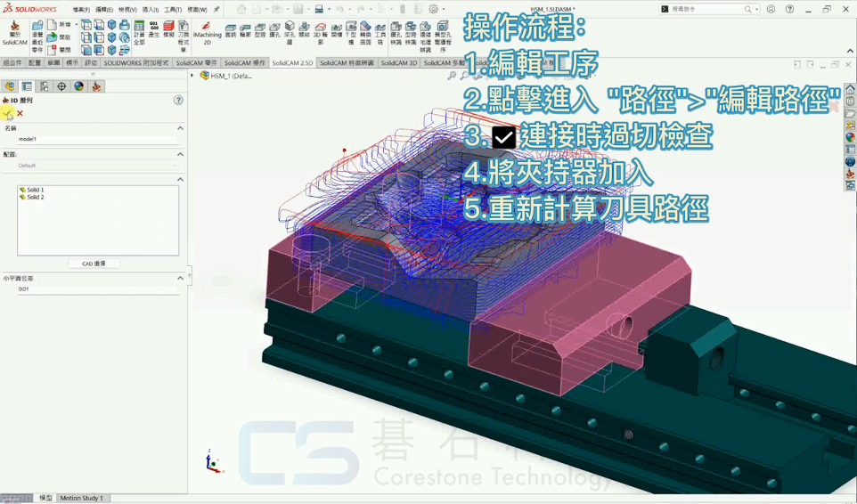Open the Default configuration dropdown

pos(96,166)
